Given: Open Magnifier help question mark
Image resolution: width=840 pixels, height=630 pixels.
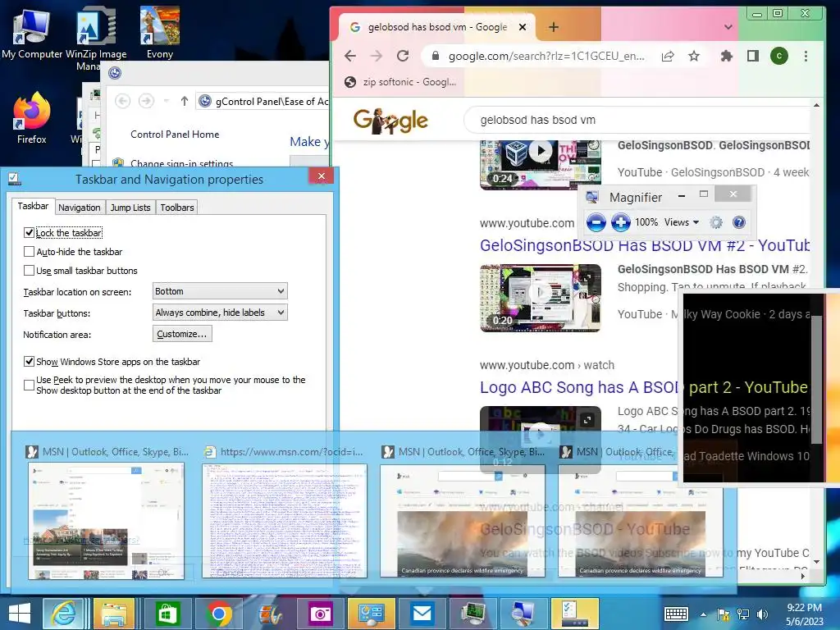Looking at the screenshot, I should coord(739,221).
